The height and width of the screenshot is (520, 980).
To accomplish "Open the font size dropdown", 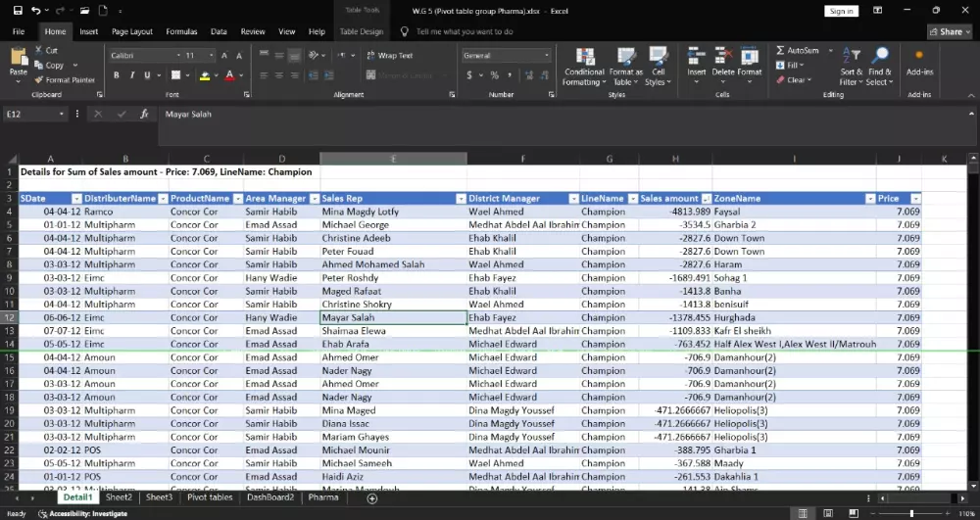I will [212, 56].
